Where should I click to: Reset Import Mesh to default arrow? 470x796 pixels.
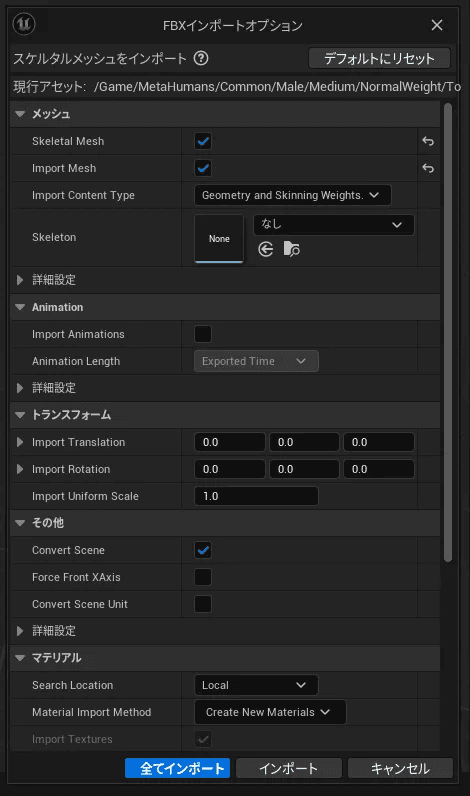[x=428, y=168]
